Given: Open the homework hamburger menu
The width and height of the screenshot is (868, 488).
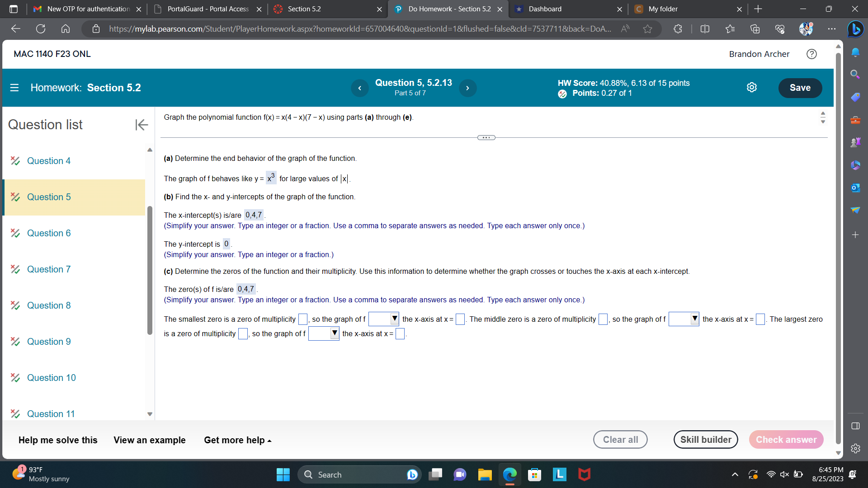Looking at the screenshot, I should (14, 88).
